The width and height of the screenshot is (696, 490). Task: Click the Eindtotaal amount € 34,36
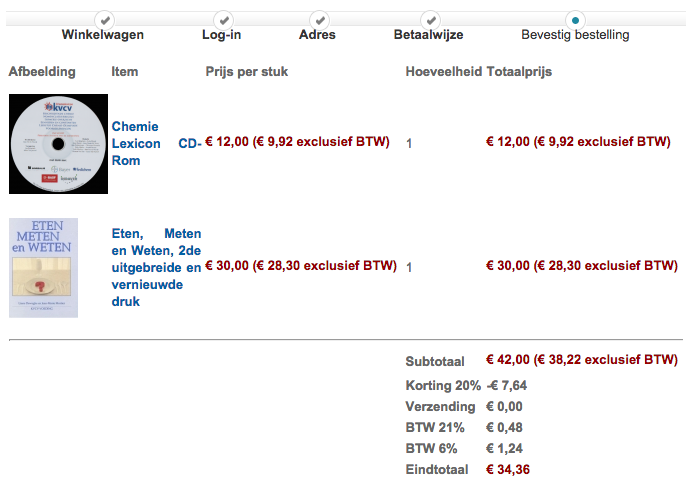[x=508, y=469]
